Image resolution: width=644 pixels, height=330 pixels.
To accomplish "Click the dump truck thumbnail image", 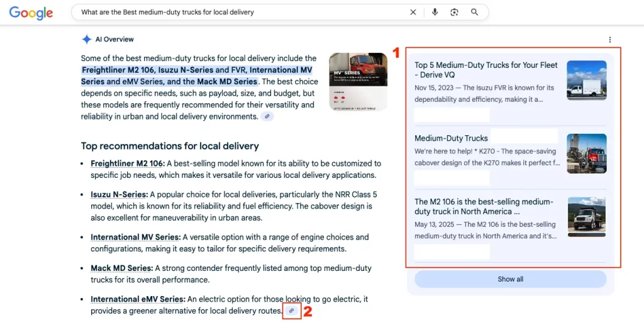I will 586,217.
